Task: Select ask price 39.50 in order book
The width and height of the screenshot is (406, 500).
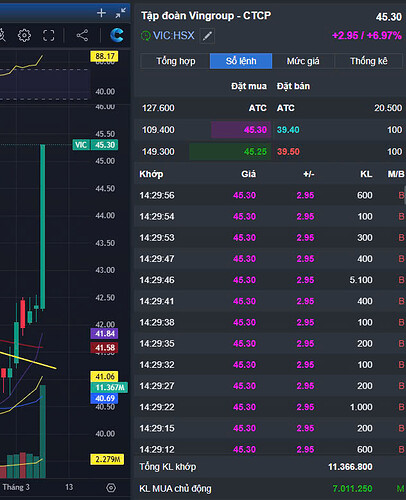Action: point(288,152)
